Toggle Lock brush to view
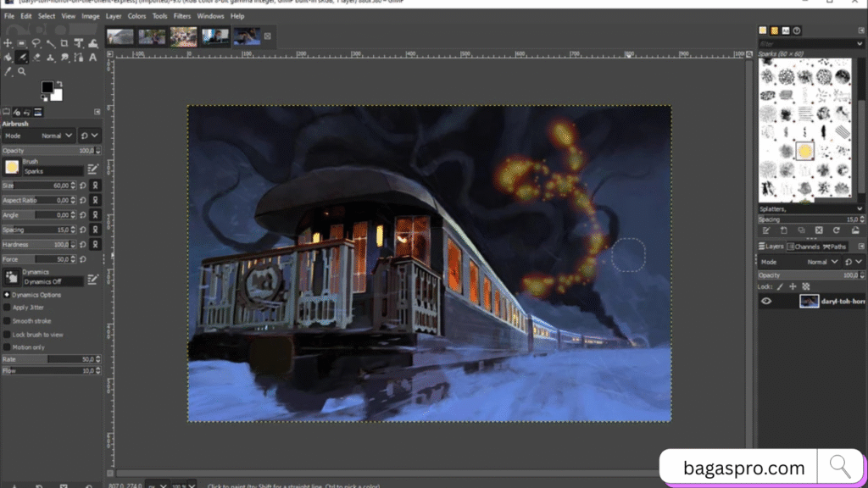Viewport: 868px width, 488px height. pos(8,335)
